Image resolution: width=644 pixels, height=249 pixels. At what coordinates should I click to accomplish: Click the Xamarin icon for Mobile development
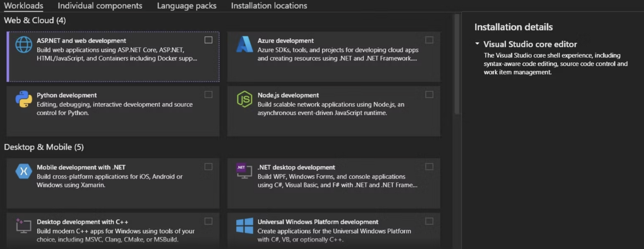pyautogui.click(x=24, y=171)
